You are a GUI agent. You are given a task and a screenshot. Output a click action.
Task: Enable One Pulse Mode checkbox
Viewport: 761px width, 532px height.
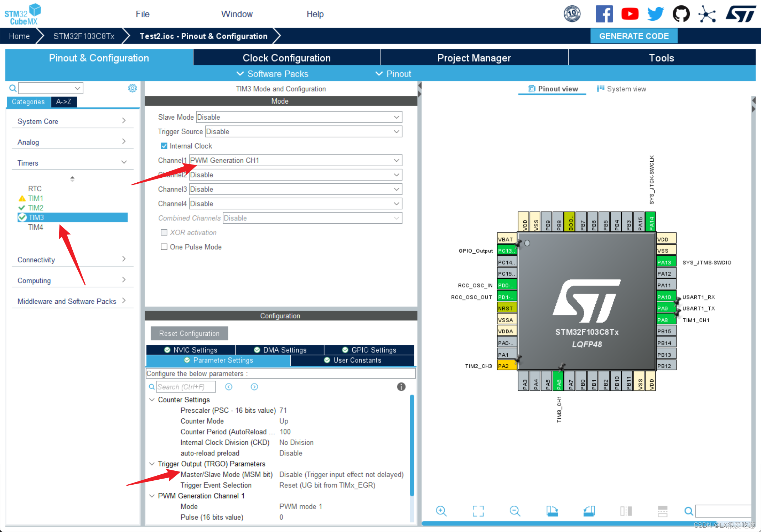click(x=164, y=247)
